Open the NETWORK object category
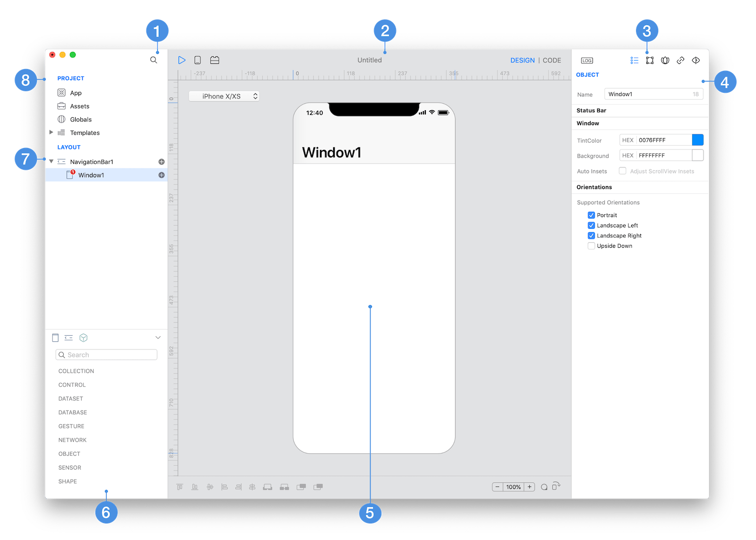The image size is (756, 540). coord(72,440)
